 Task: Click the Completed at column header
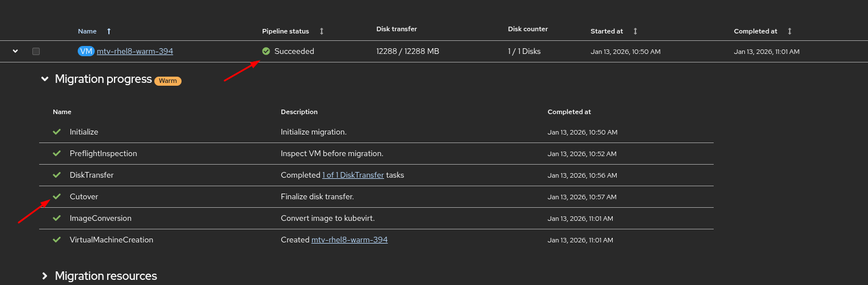click(755, 31)
